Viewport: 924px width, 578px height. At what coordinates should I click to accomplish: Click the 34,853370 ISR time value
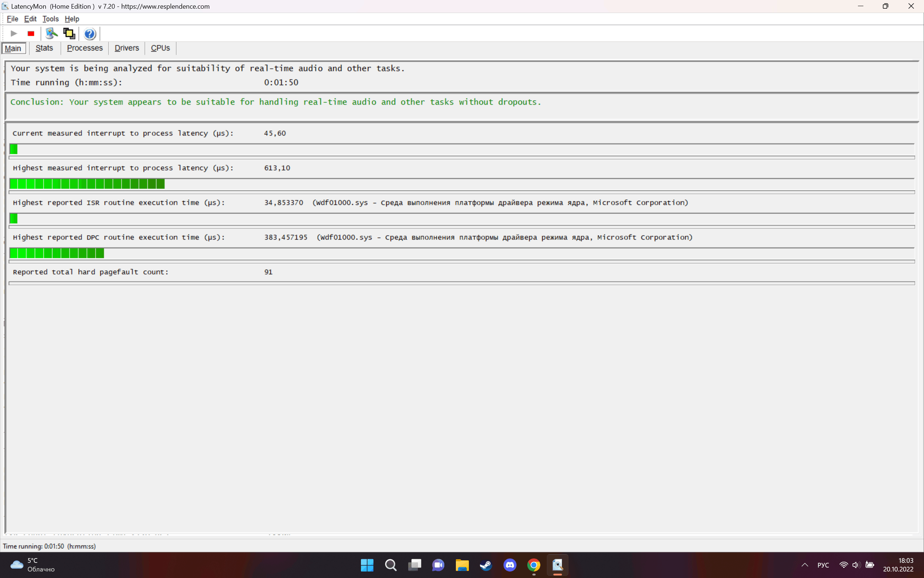click(x=284, y=203)
